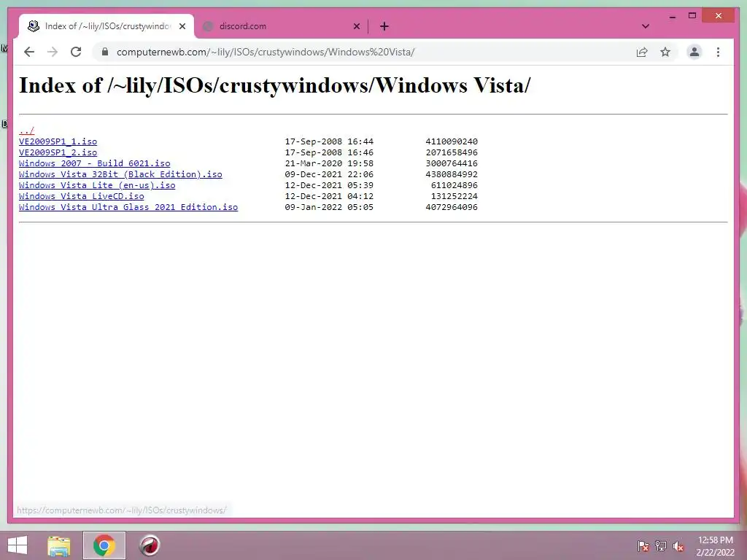
Task: Open Windows Vista 32Bit (Black Edition).iso
Action: pyautogui.click(x=120, y=174)
